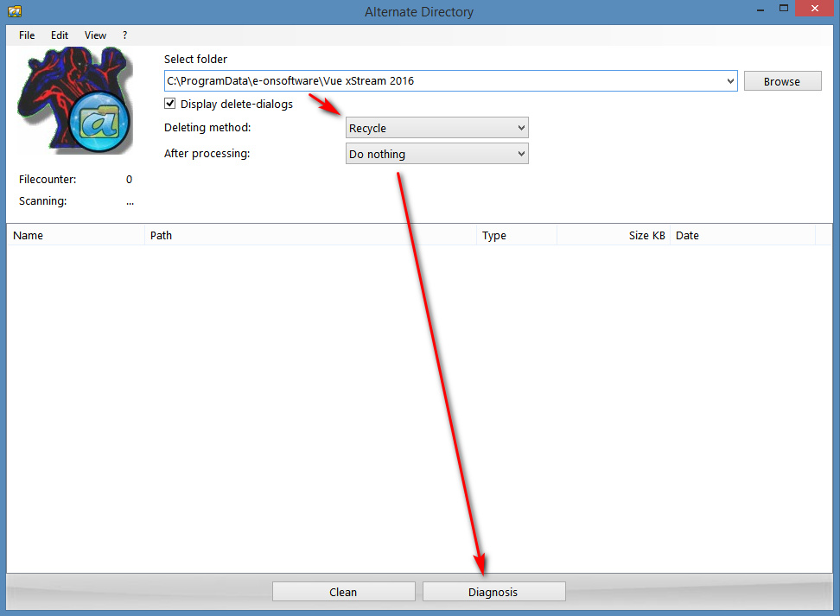Click inside the folder path field
This screenshot has height=616, width=840.
(x=441, y=81)
